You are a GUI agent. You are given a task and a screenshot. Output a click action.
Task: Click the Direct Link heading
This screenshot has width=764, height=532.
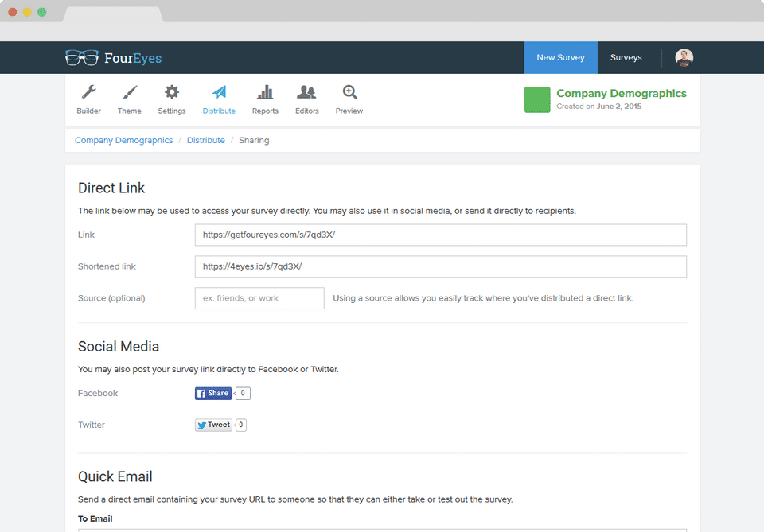pyautogui.click(x=111, y=188)
